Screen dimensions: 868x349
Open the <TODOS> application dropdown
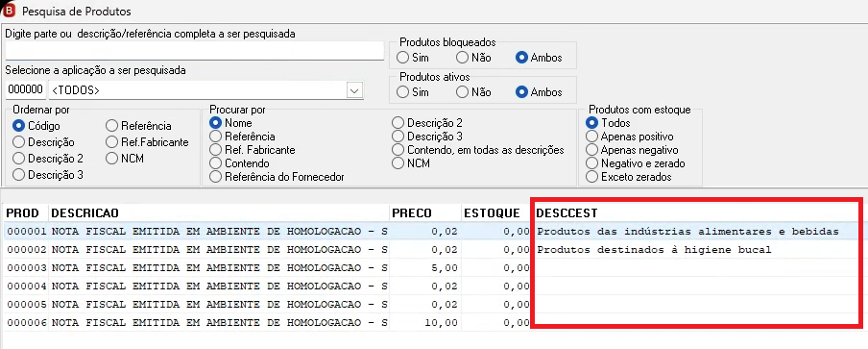tap(354, 90)
